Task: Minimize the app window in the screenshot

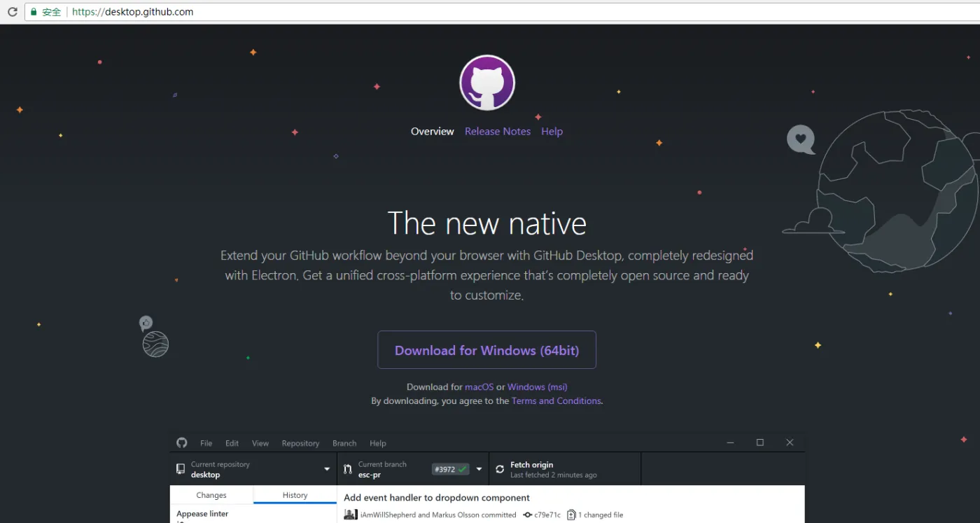Action: coord(730,442)
